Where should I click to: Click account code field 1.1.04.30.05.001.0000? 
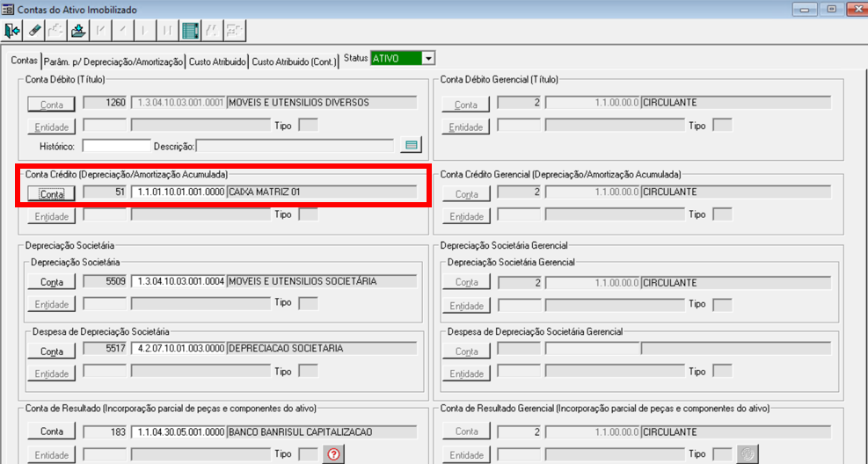[179, 431]
